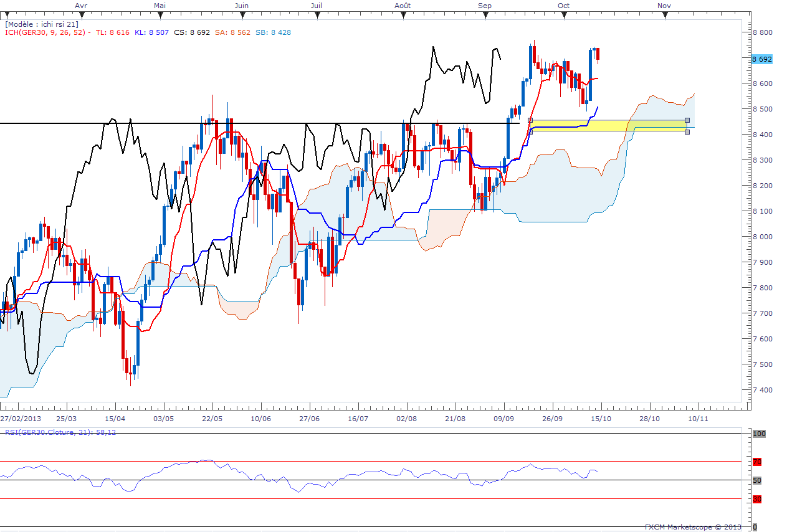787x532 pixels.
Task: Click the 8 200 price axis label
Action: [763, 186]
